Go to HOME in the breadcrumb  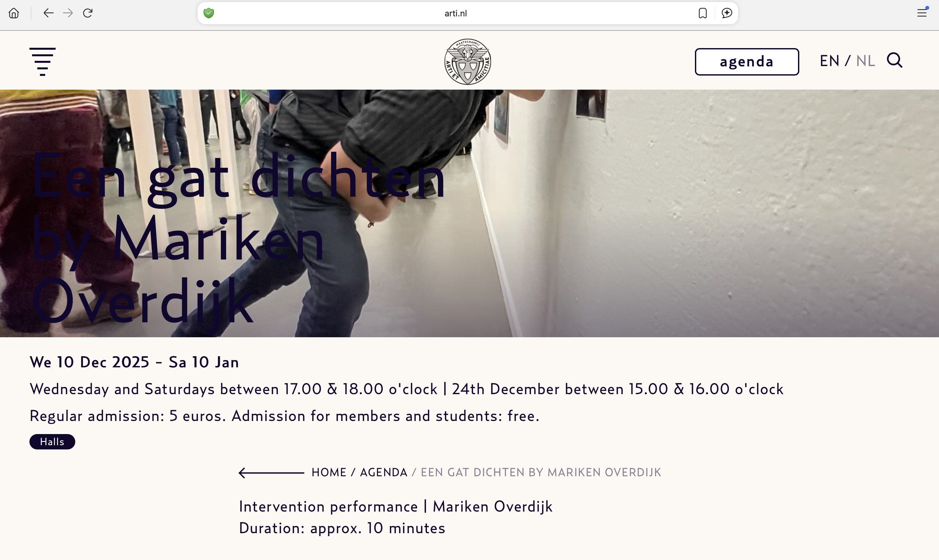(329, 472)
